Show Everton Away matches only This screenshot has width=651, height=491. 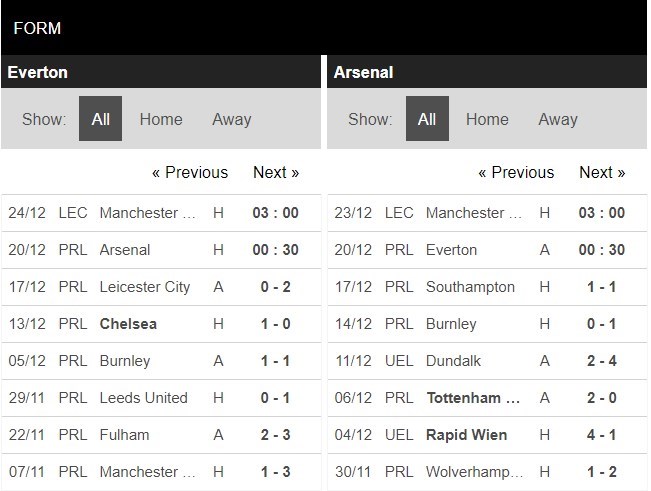tap(231, 119)
